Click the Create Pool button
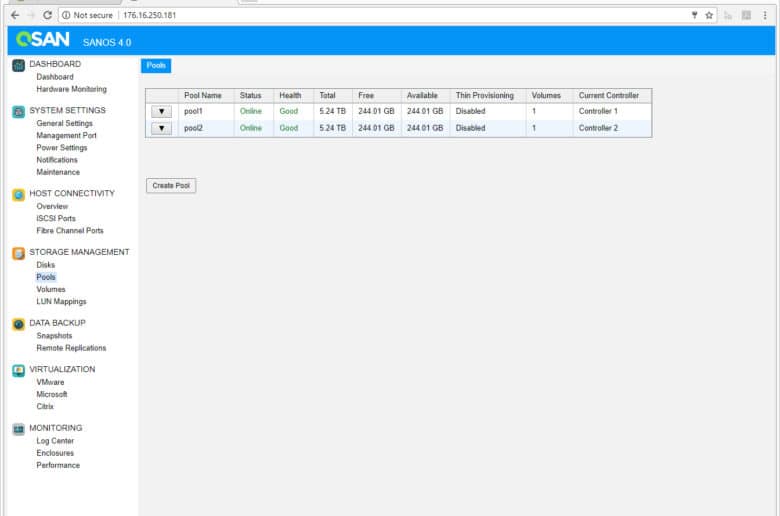This screenshot has width=780, height=516. [171, 186]
